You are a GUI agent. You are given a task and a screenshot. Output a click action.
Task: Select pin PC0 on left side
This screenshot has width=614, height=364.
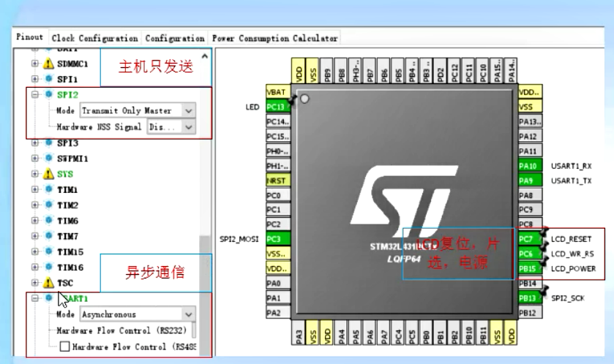tap(278, 194)
